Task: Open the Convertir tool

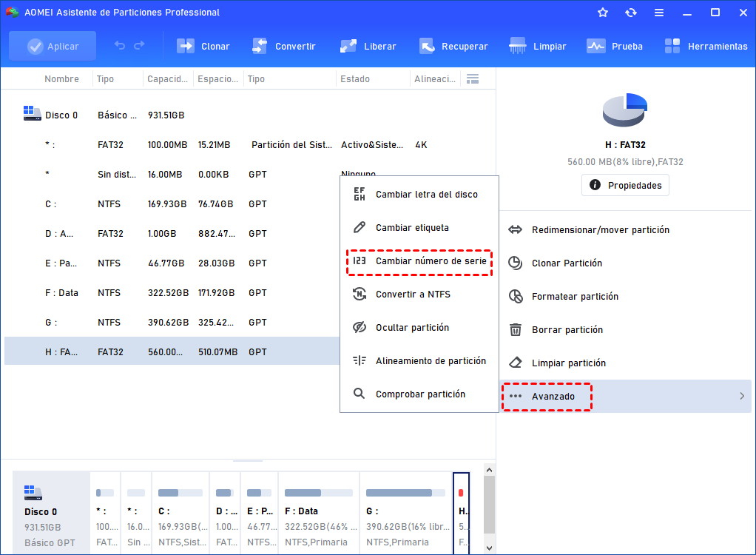Action: [x=283, y=47]
